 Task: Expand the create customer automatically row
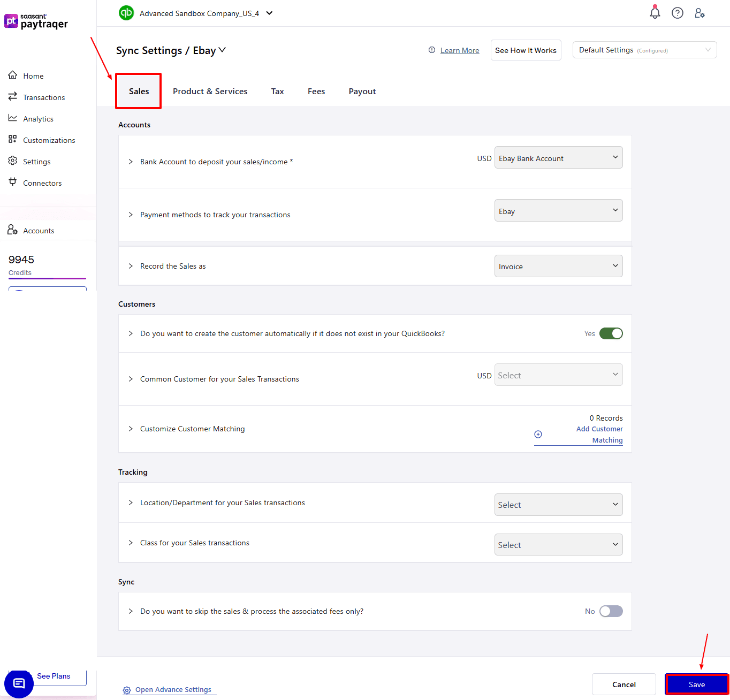[131, 333]
